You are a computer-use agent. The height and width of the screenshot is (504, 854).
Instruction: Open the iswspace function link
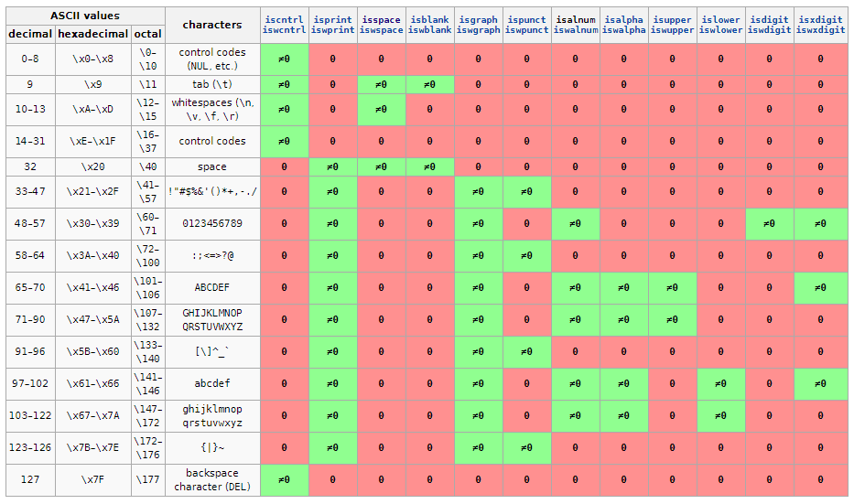click(382, 30)
